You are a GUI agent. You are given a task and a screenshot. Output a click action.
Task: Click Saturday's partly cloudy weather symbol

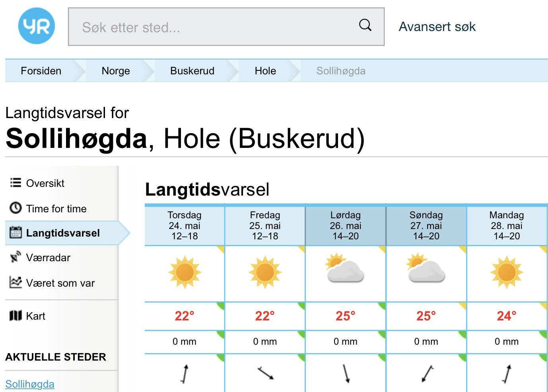click(345, 268)
